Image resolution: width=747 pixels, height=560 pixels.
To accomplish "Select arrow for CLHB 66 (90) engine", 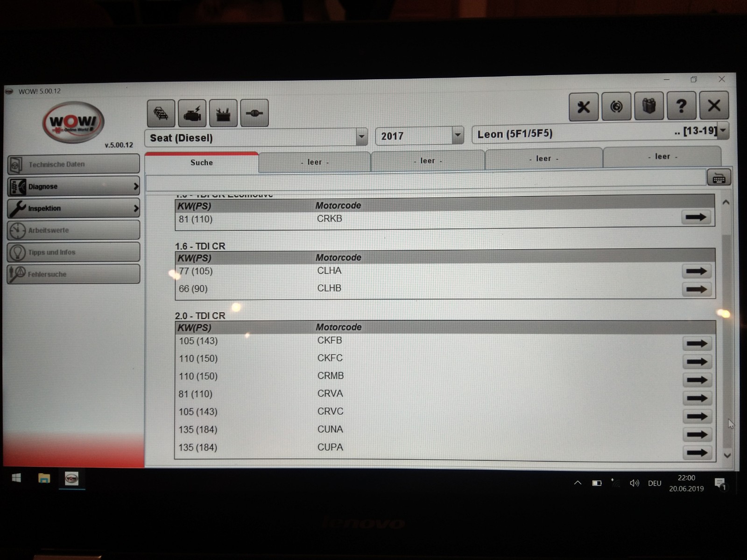I will (697, 289).
